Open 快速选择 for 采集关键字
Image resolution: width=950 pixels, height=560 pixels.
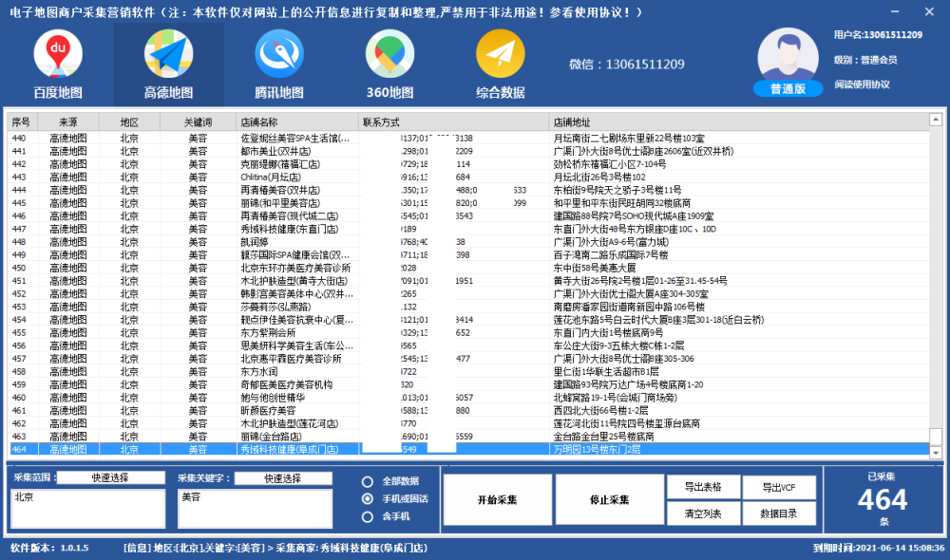pyautogui.click(x=283, y=478)
